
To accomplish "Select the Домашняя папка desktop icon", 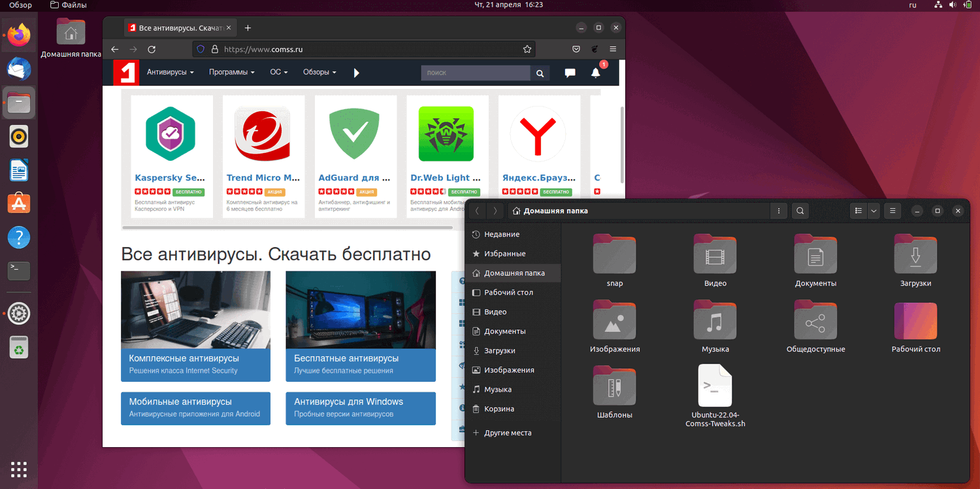I will tap(71, 37).
